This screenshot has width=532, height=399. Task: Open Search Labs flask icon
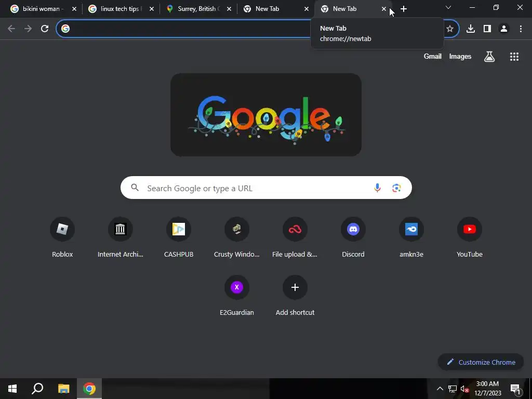[489, 57]
